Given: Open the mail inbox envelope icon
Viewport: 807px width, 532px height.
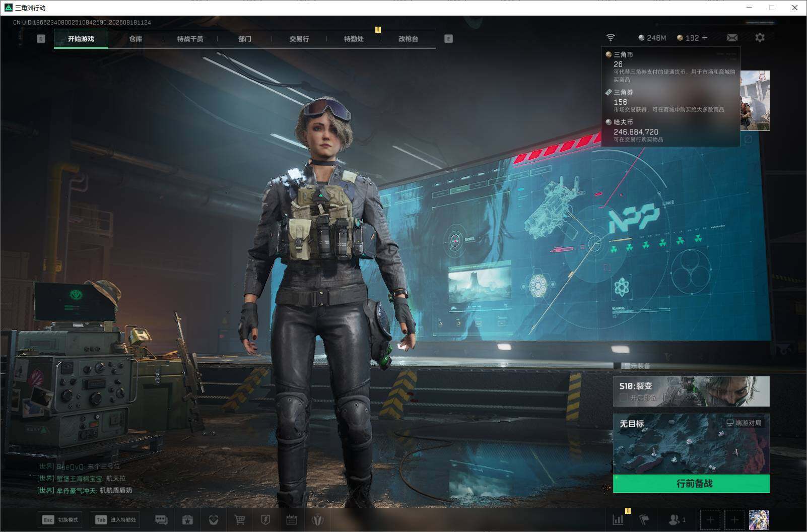Looking at the screenshot, I should point(732,38).
